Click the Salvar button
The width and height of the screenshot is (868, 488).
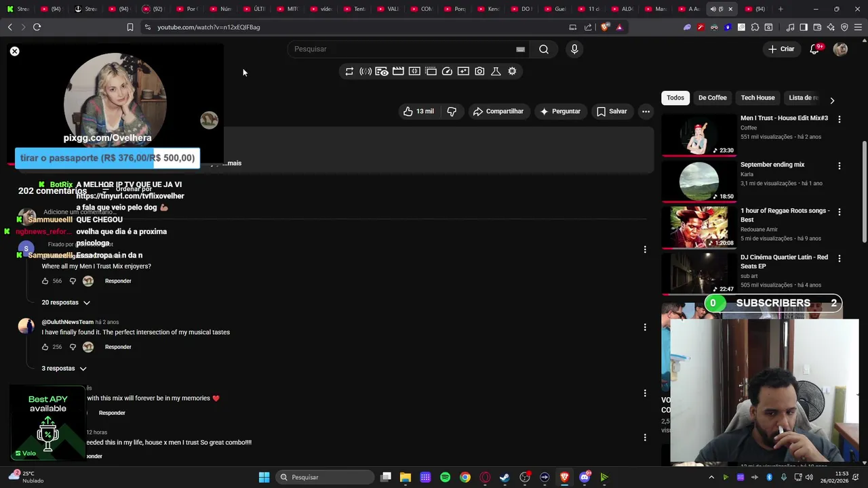612,111
